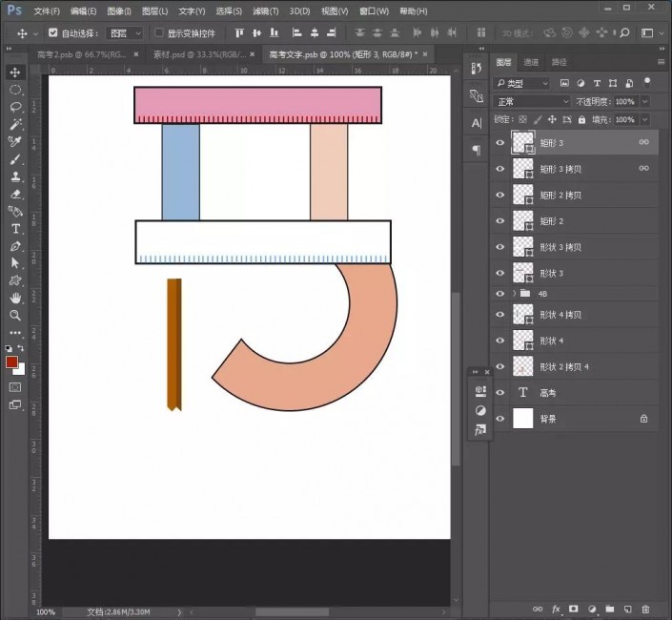The width and height of the screenshot is (672, 620).
Task: Add a layer mask
Action: pyautogui.click(x=574, y=609)
